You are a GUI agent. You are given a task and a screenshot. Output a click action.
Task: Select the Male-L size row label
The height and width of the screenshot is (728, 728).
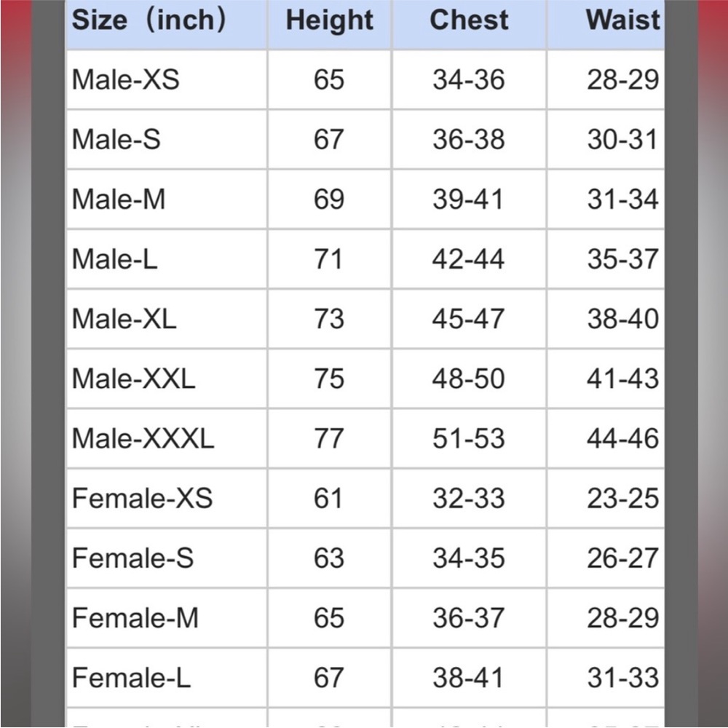114,259
